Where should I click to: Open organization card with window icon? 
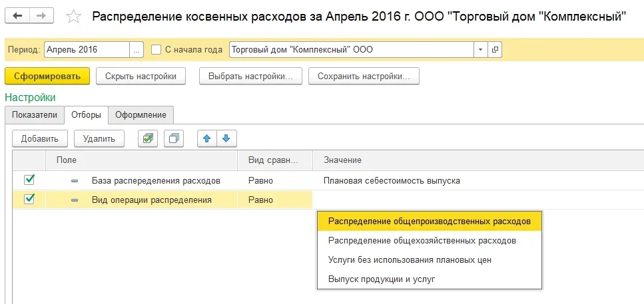(495, 50)
